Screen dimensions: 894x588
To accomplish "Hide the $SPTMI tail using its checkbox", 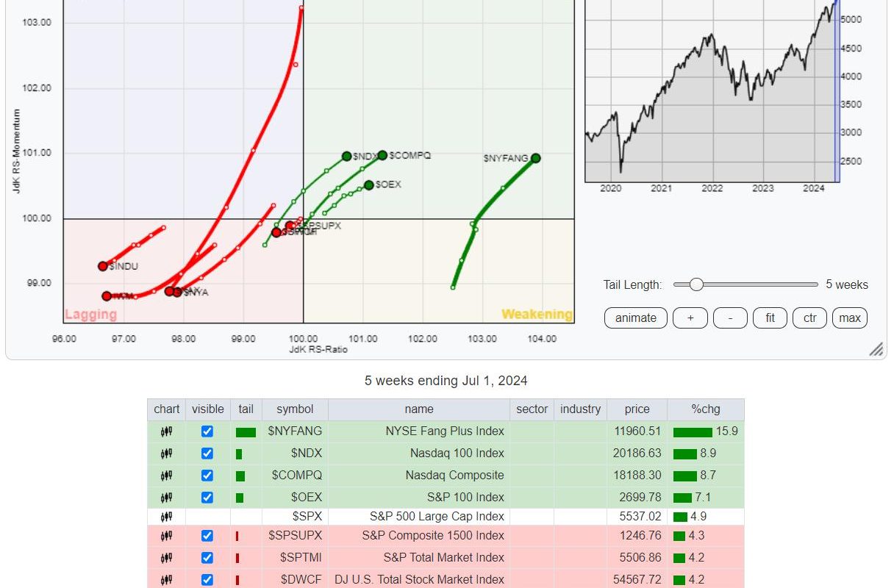I will pos(207,558).
